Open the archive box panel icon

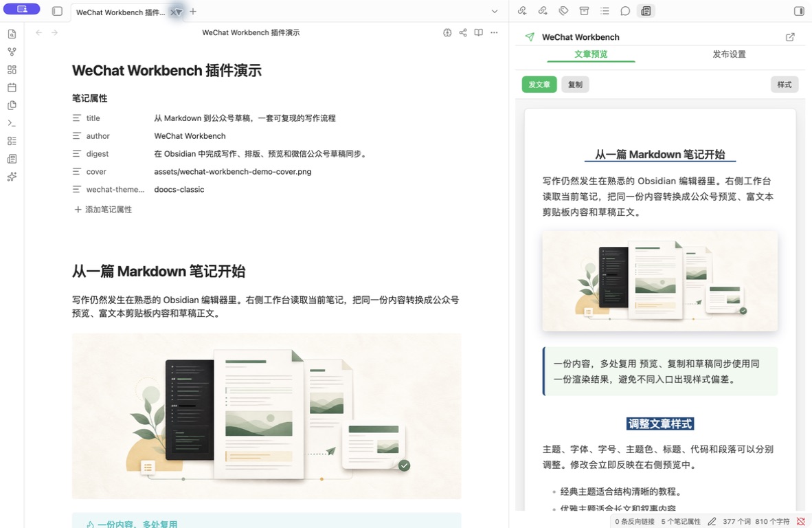584,11
